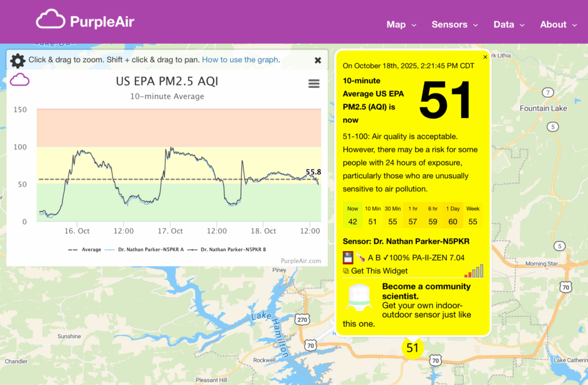This screenshot has height=385, width=588.
Task: Open graph settings with the gear icon
Action: (x=18, y=60)
